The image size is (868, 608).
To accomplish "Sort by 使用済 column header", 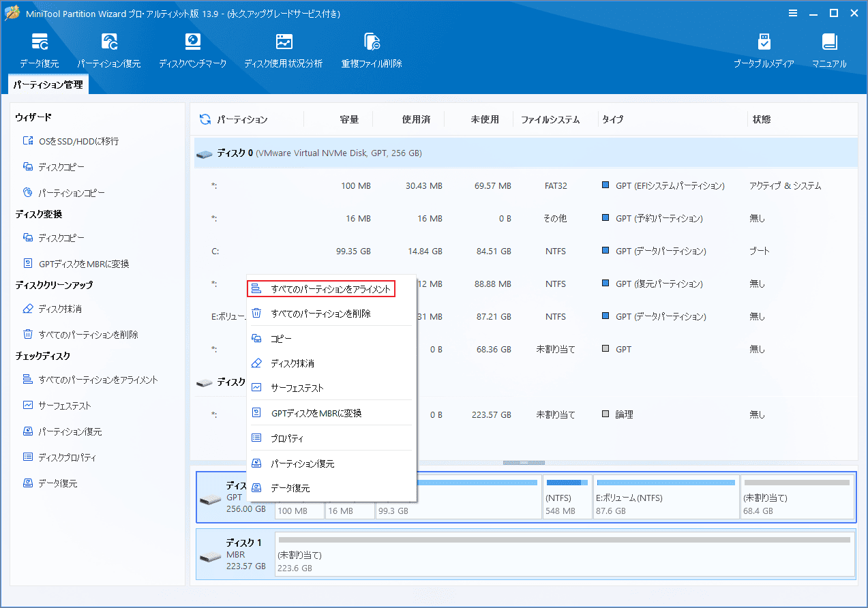I will click(416, 119).
